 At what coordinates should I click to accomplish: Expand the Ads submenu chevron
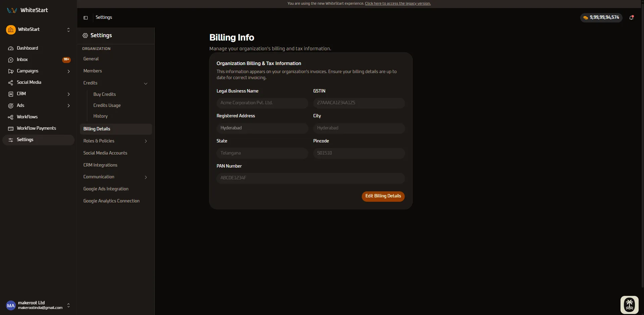(68, 106)
